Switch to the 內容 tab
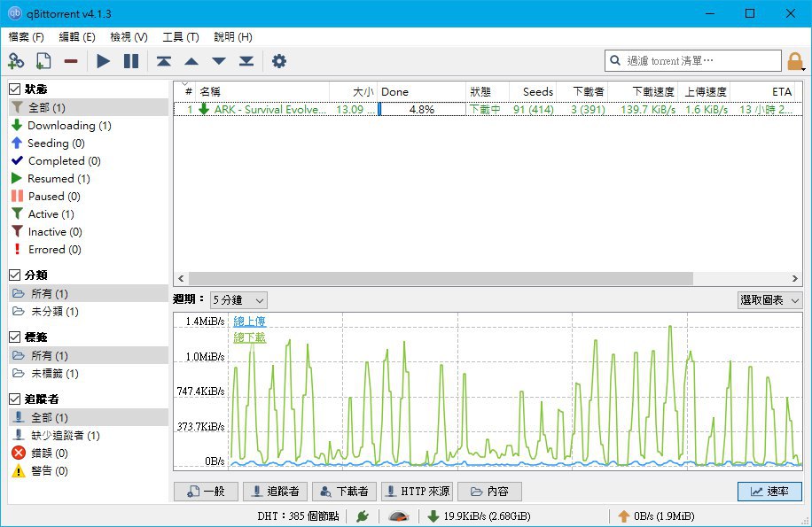The image size is (812, 527). coord(489,492)
